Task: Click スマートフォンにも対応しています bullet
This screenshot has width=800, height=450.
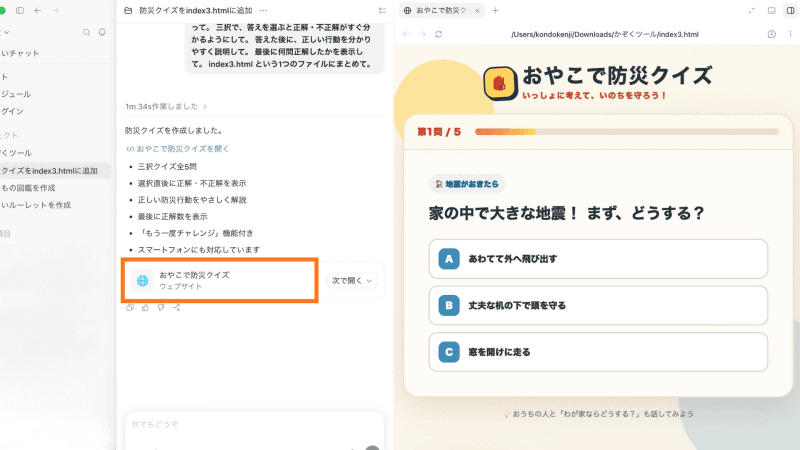Action: point(199,249)
